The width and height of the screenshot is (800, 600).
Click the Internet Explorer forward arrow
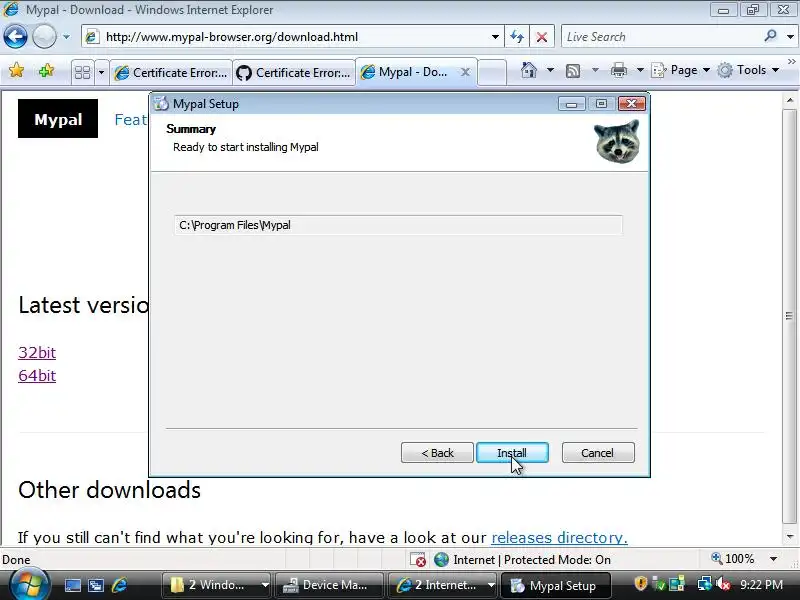(44, 37)
